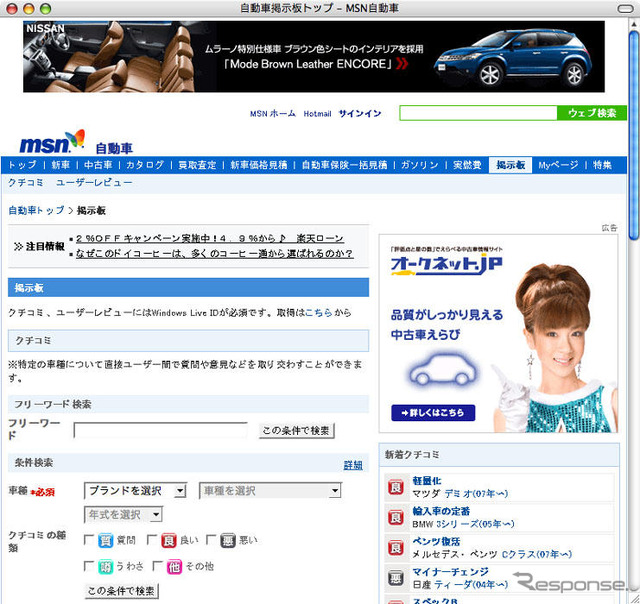Click the 自動車トップ breadcrumb link
640x604 pixels.
pyautogui.click(x=36, y=210)
